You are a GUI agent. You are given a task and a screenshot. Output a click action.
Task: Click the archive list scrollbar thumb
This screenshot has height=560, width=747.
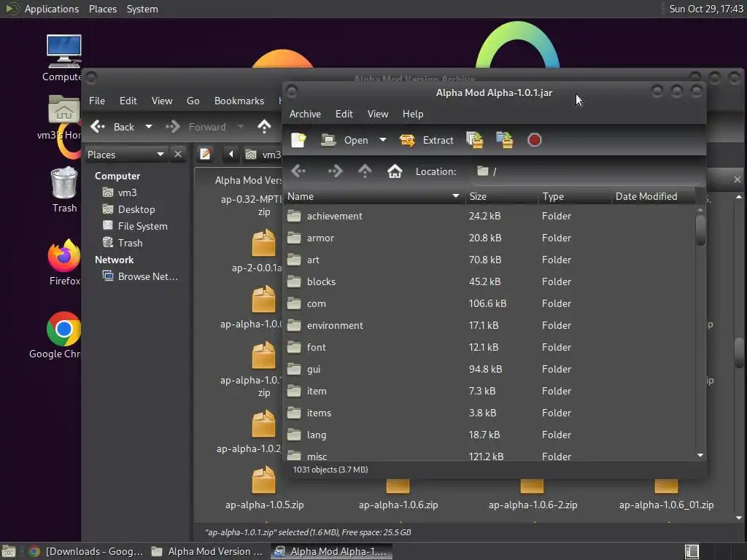700,230
